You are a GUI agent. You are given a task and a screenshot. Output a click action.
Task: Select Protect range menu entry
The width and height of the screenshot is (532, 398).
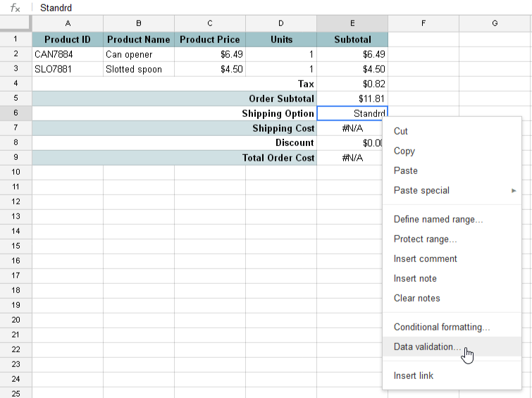pos(425,239)
